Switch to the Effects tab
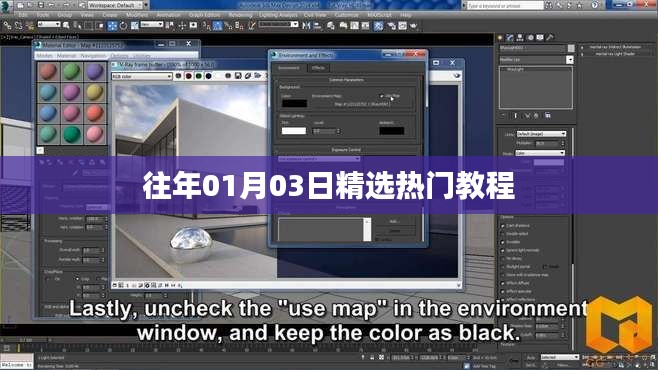This screenshot has width=658, height=370. [318, 68]
